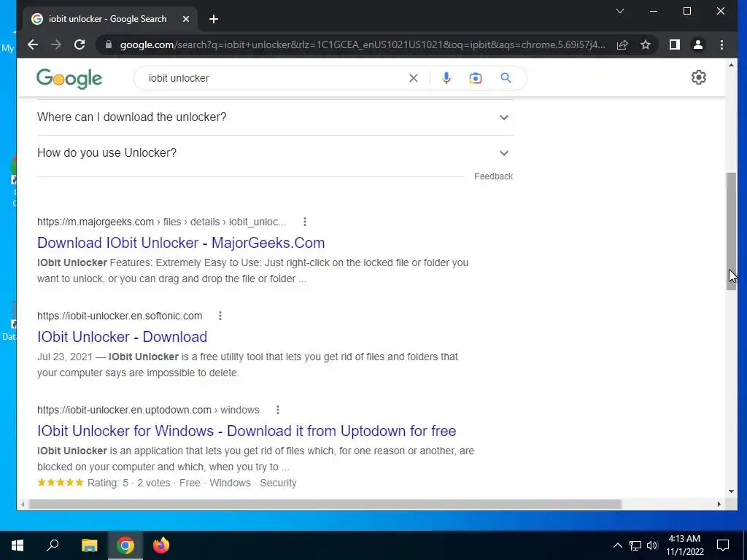Search by image with camera icon
747x560 pixels.
[x=476, y=78]
